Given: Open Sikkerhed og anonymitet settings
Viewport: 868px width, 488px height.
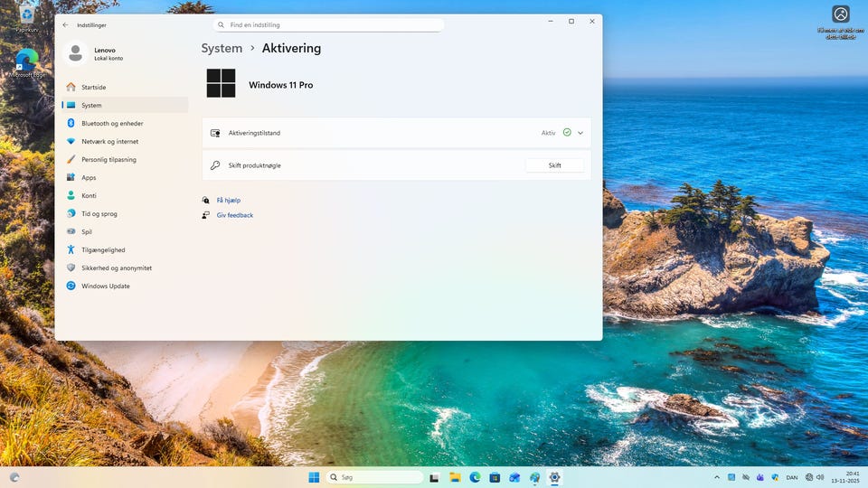Looking at the screenshot, I should coord(125,267).
